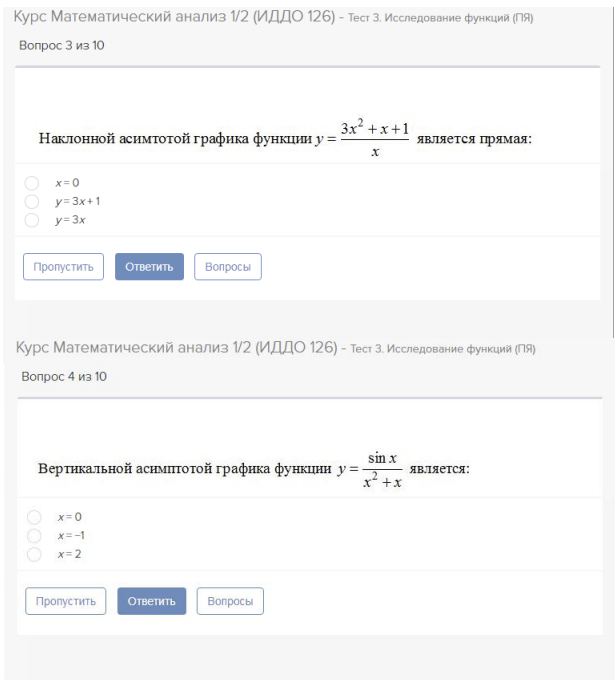This screenshot has width=615, height=681.
Task: Click Пропустить to skip question 3
Action: pyautogui.click(x=63, y=267)
